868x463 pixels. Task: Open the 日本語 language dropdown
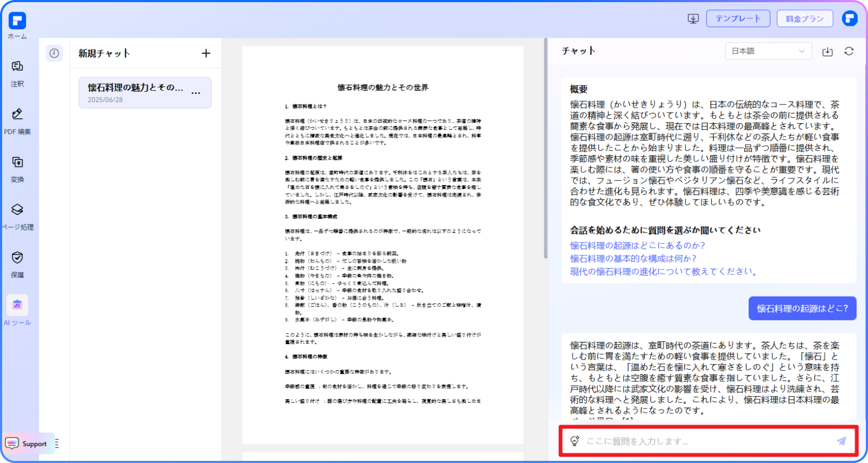[x=768, y=51]
